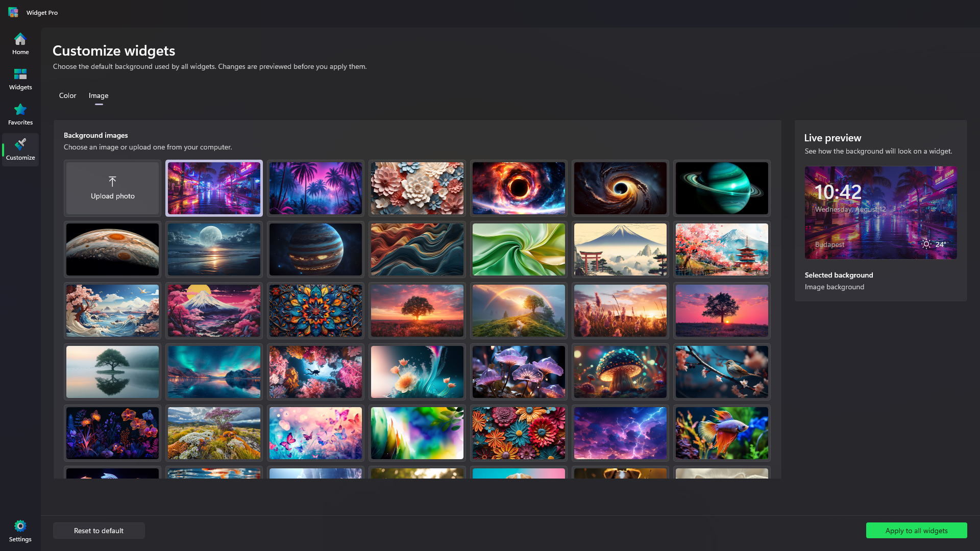
Task: Select the neon city street background
Action: click(x=214, y=188)
